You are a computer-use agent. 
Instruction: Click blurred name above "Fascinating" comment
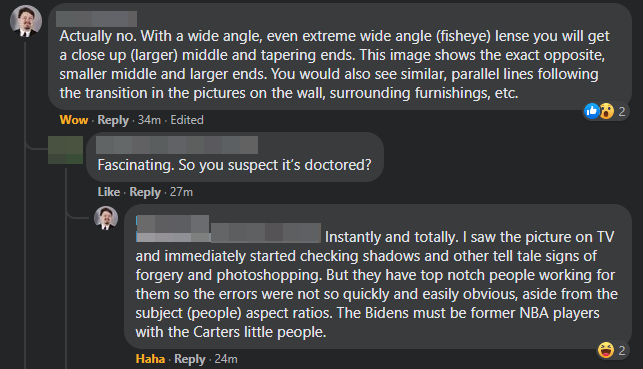177,145
